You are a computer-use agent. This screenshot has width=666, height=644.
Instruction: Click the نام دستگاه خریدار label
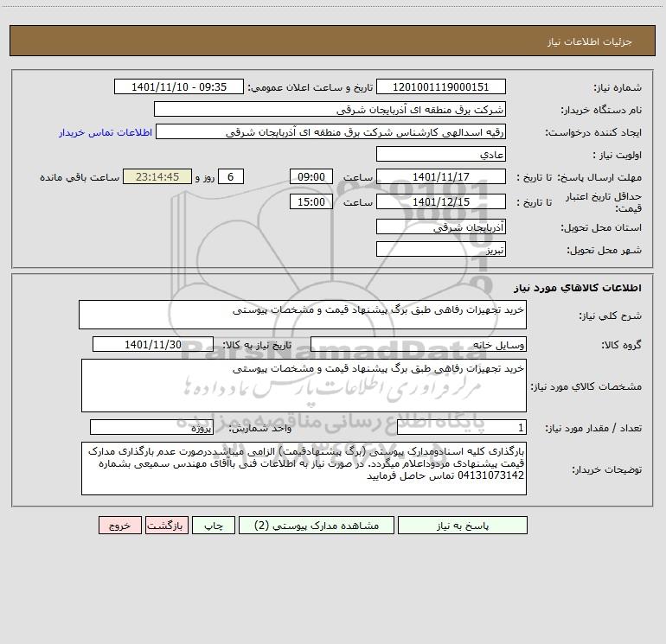click(x=601, y=110)
